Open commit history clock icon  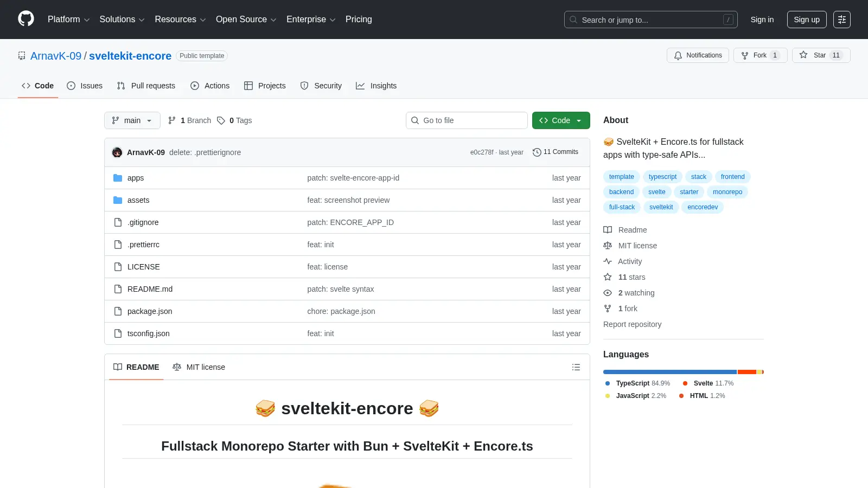click(x=537, y=152)
